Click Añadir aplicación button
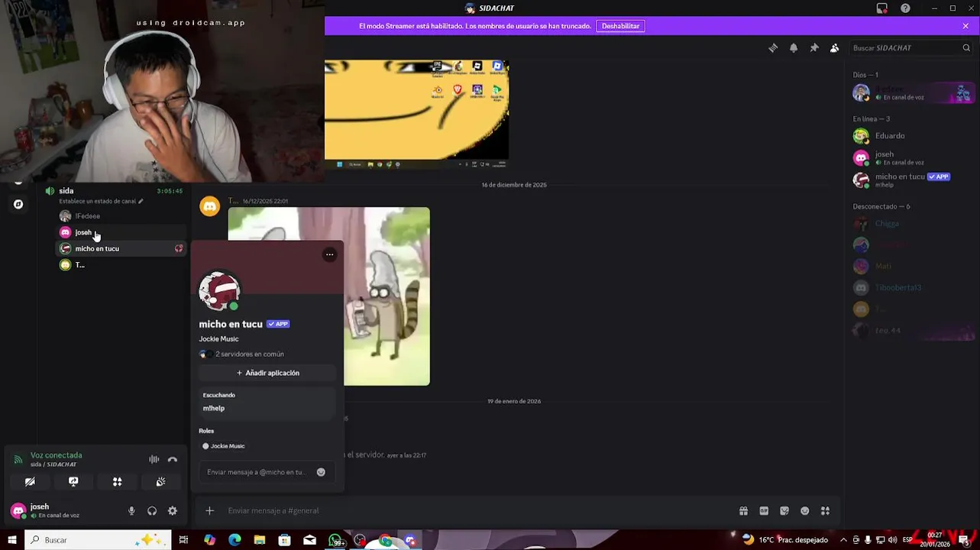Image resolution: width=980 pixels, height=550 pixels. (x=267, y=373)
